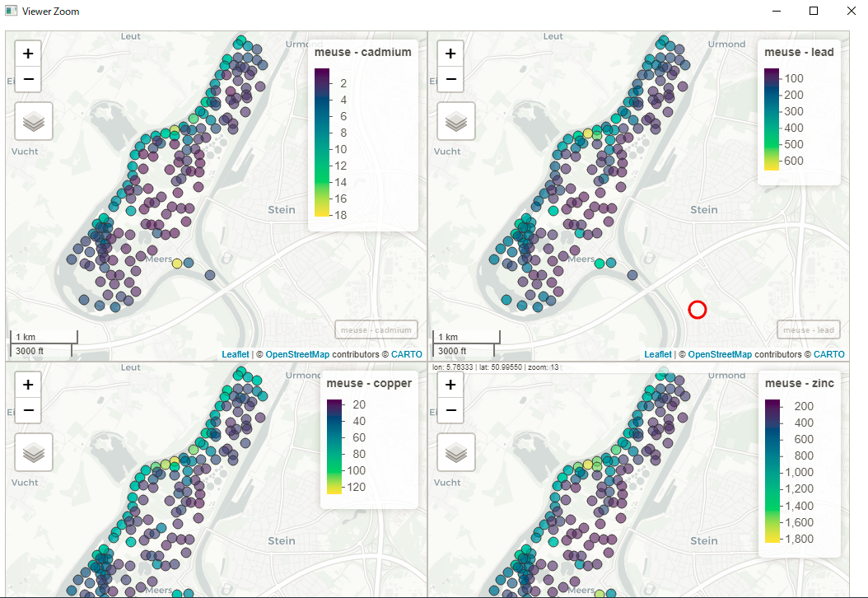The width and height of the screenshot is (868, 598).
Task: Expand layers selector on copper map
Action: click(34, 452)
